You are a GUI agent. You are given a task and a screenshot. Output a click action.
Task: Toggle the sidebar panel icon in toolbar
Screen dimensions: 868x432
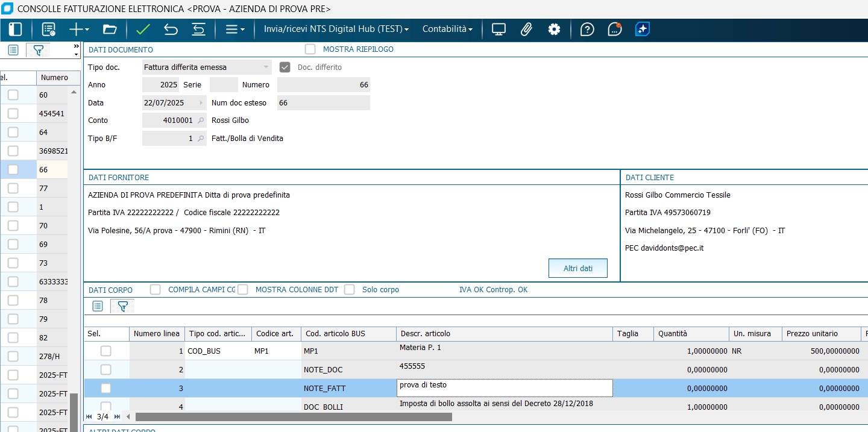(15, 30)
